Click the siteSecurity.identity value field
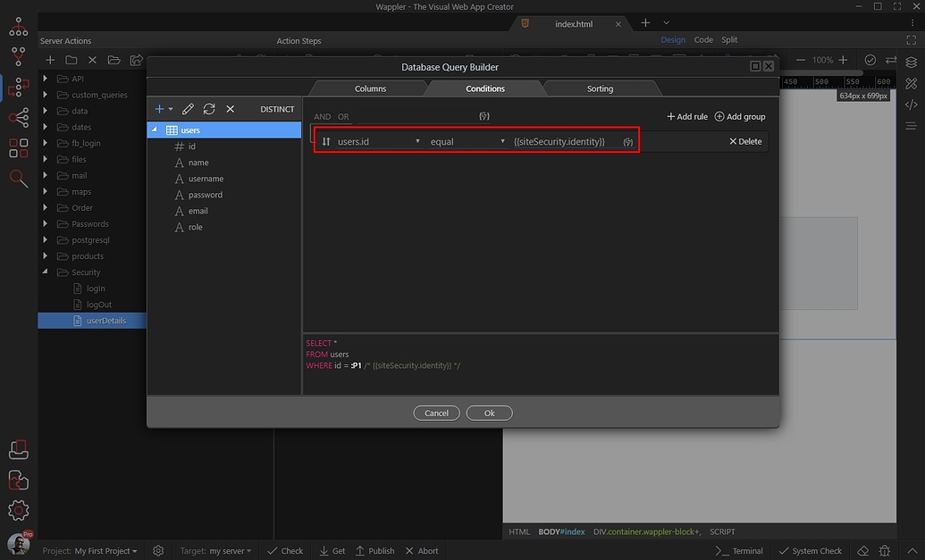Viewport: 925px width, 560px height. [x=565, y=141]
